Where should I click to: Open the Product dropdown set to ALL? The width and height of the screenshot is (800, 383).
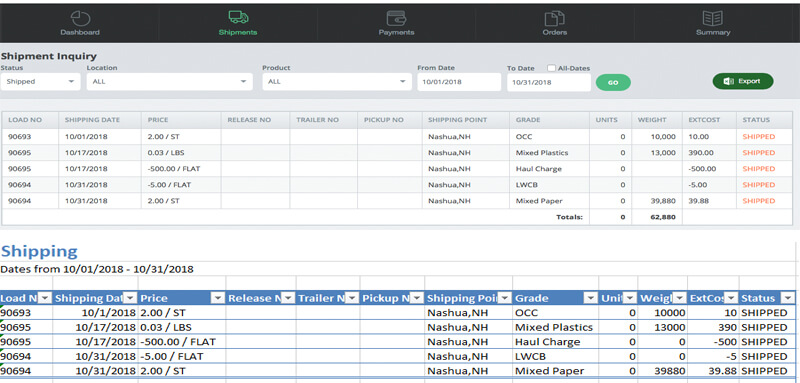point(337,82)
